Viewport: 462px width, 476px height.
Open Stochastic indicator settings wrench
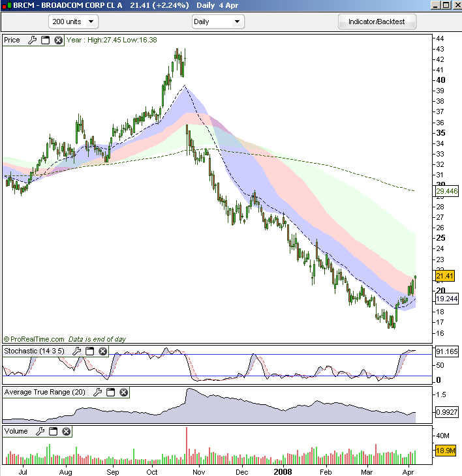[76, 351]
